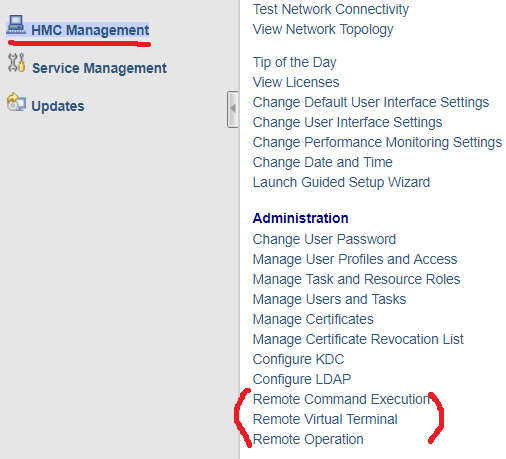The width and height of the screenshot is (506, 459).
Task: Open the Remote Virtual Terminal task
Action: click(325, 419)
